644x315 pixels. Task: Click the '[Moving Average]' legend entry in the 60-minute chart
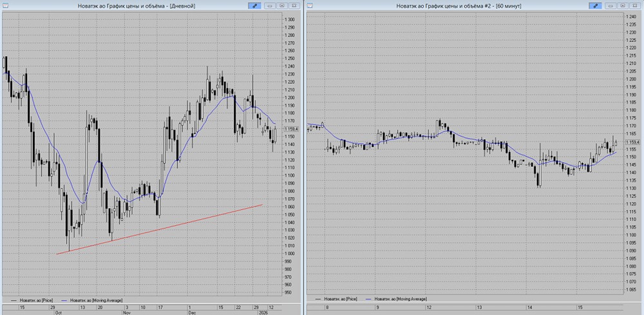click(x=396, y=298)
